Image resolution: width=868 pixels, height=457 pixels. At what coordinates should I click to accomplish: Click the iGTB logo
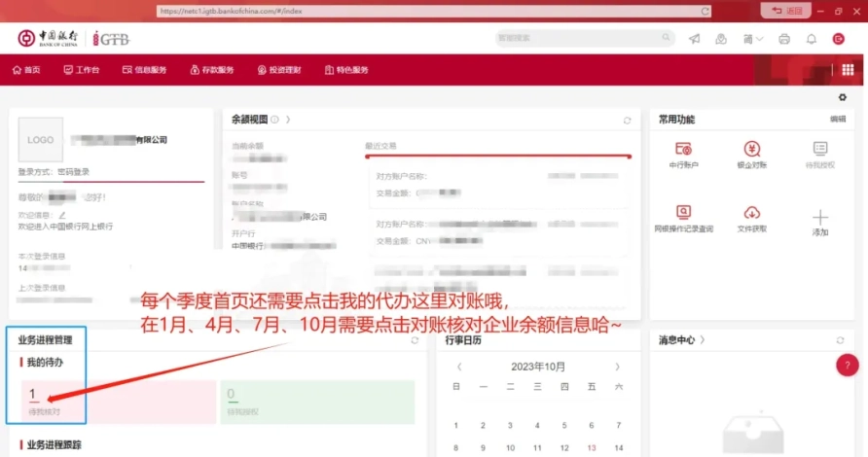(x=111, y=39)
